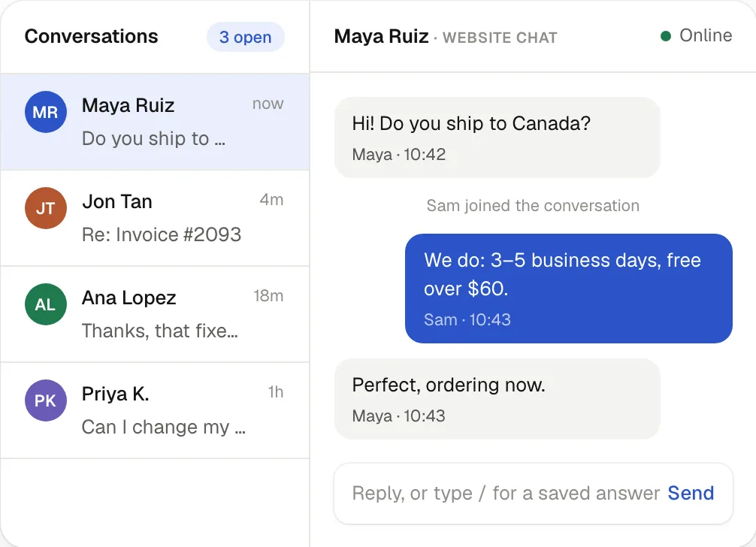The width and height of the screenshot is (756, 547).
Task: Click the Conversations heading
Action: [91, 37]
